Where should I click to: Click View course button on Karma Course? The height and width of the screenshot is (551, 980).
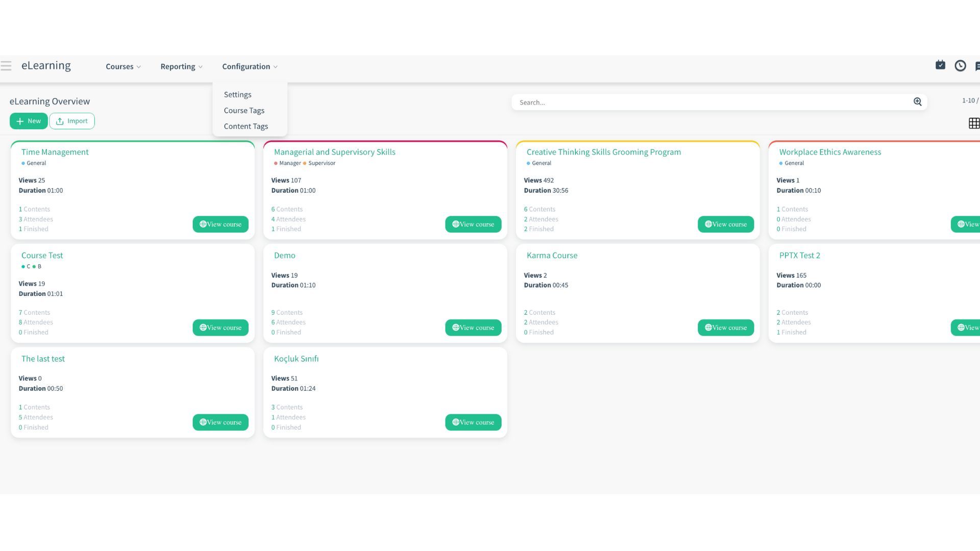click(x=726, y=327)
